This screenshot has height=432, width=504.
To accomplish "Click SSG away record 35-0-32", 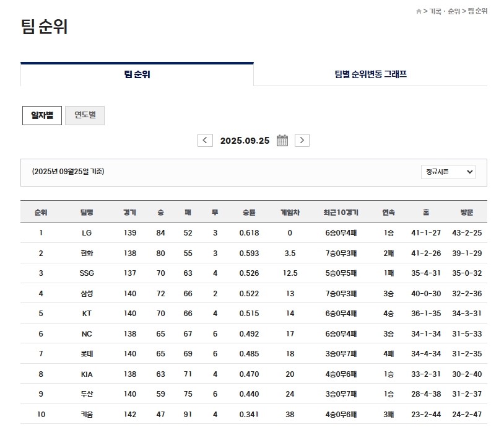I will point(467,273).
